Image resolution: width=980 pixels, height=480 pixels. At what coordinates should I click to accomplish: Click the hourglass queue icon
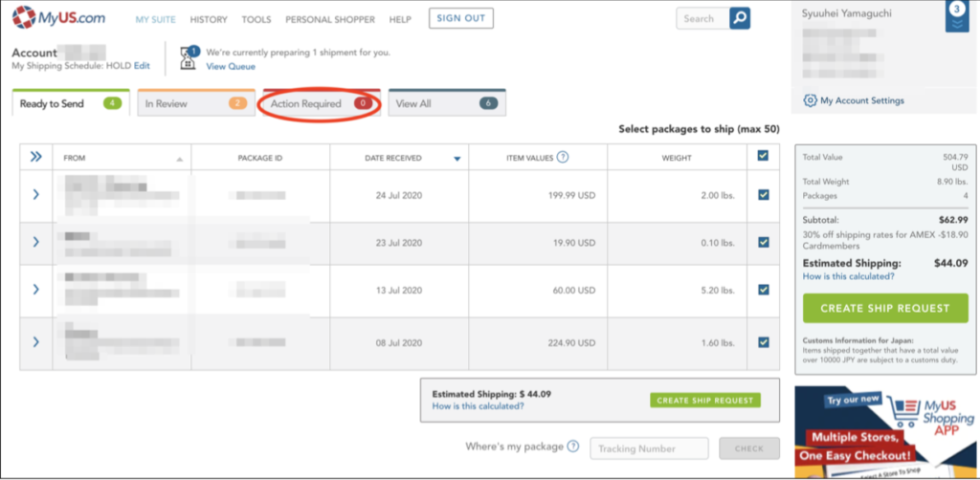coord(189,58)
